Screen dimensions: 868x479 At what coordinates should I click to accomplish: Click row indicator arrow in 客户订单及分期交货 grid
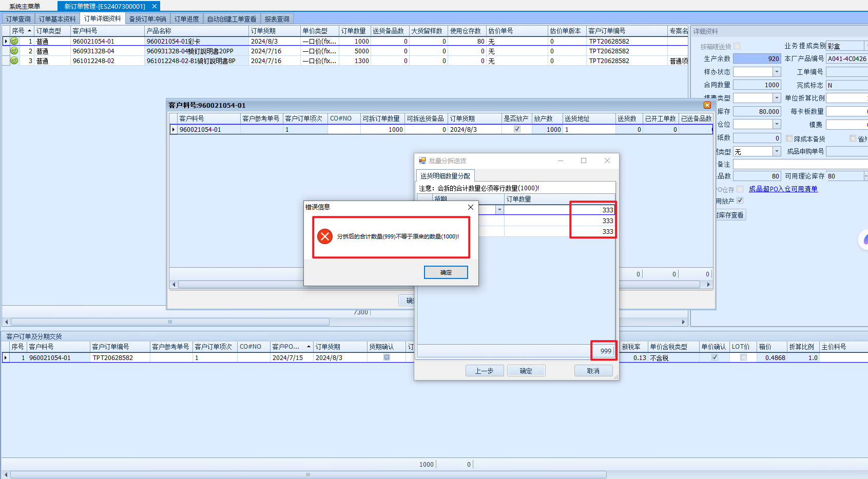click(6, 357)
